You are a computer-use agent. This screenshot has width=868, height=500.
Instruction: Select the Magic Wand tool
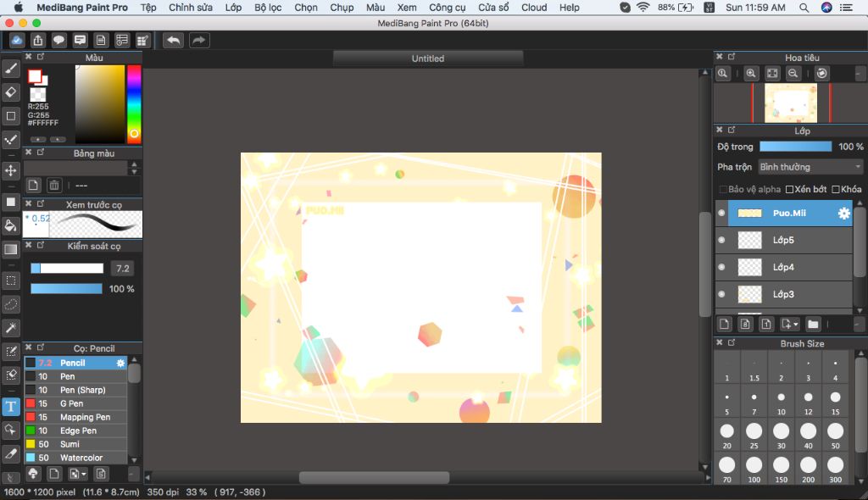click(10, 328)
